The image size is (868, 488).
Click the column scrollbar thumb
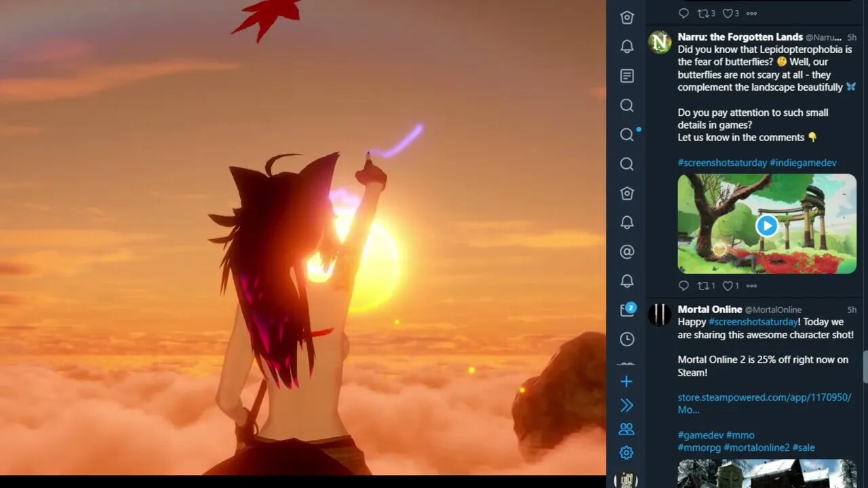pyautogui.click(x=865, y=367)
